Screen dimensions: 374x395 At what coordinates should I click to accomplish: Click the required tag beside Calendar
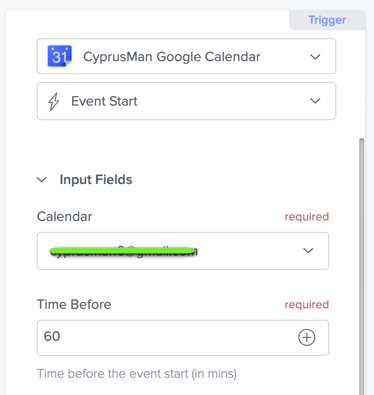[x=307, y=217]
